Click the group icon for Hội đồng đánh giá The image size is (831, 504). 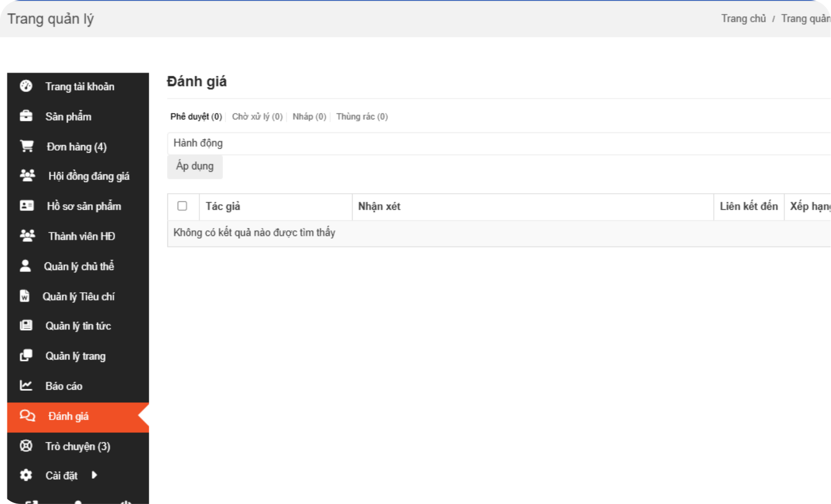point(27,176)
